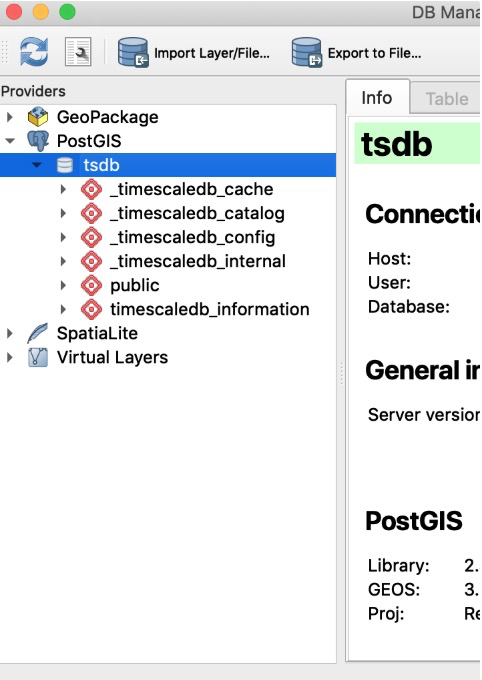Switch to the Info tab
This screenshot has height=680, width=482.
377,98
